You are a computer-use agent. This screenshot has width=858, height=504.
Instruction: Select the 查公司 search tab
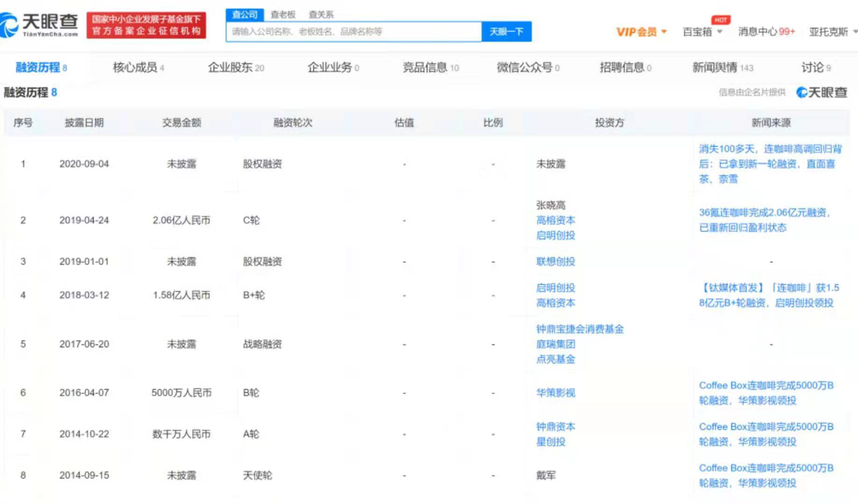tap(245, 15)
